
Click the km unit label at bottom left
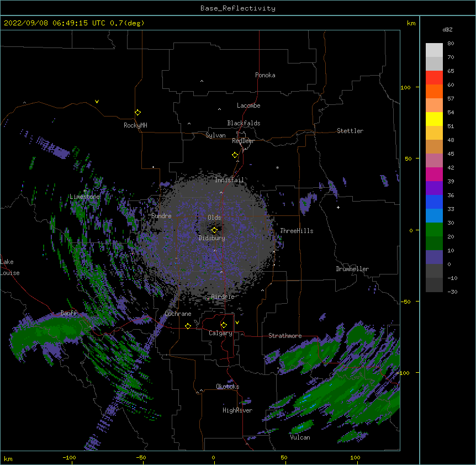(8, 458)
